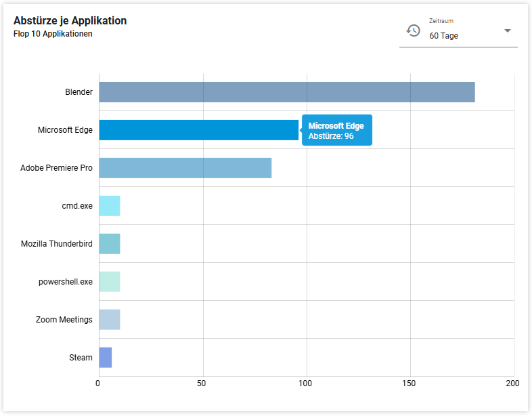
Task: Click the Steam axis label
Action: (x=81, y=358)
